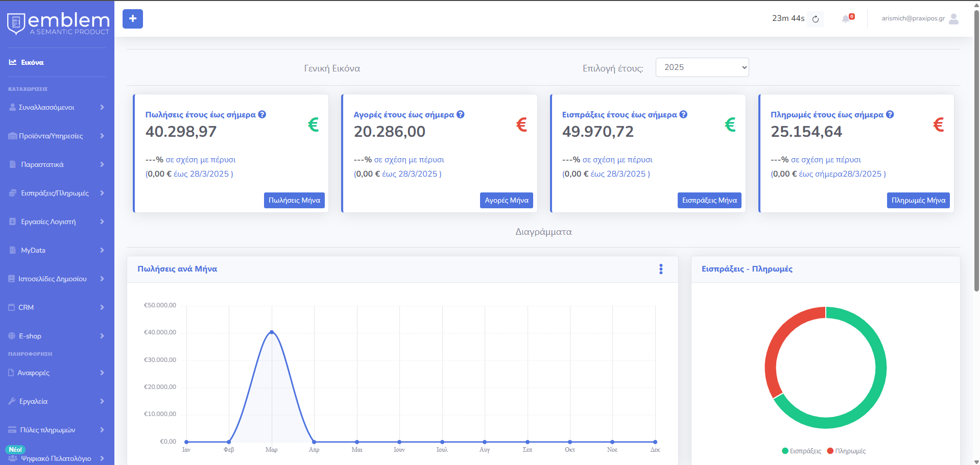
Task: Expand the MyData sidebar menu
Action: [x=57, y=250]
